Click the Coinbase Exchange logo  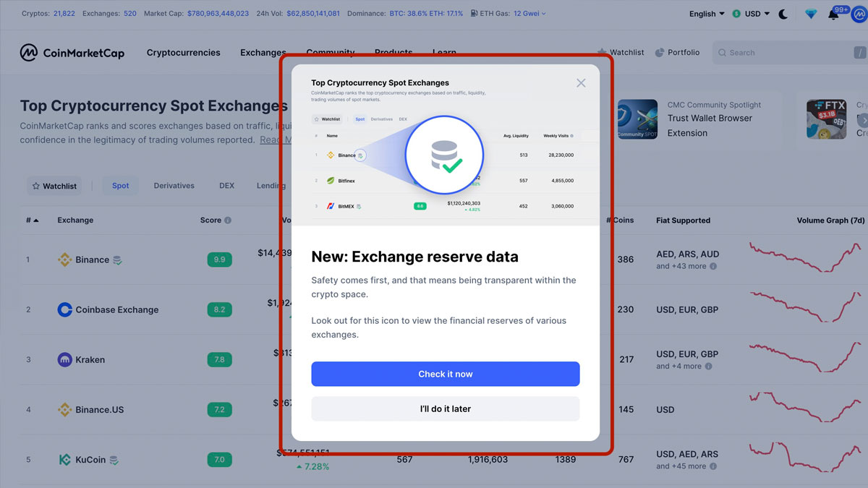click(x=64, y=309)
